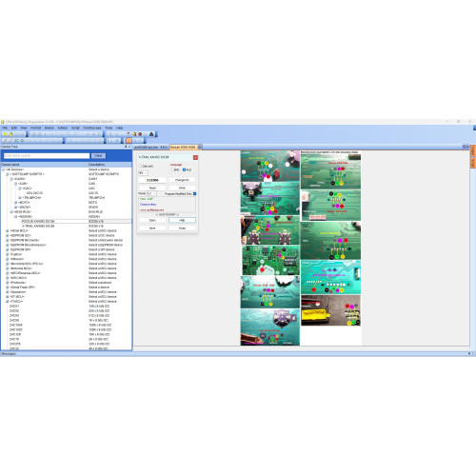Select the RUS language radio button

[x=184, y=169]
